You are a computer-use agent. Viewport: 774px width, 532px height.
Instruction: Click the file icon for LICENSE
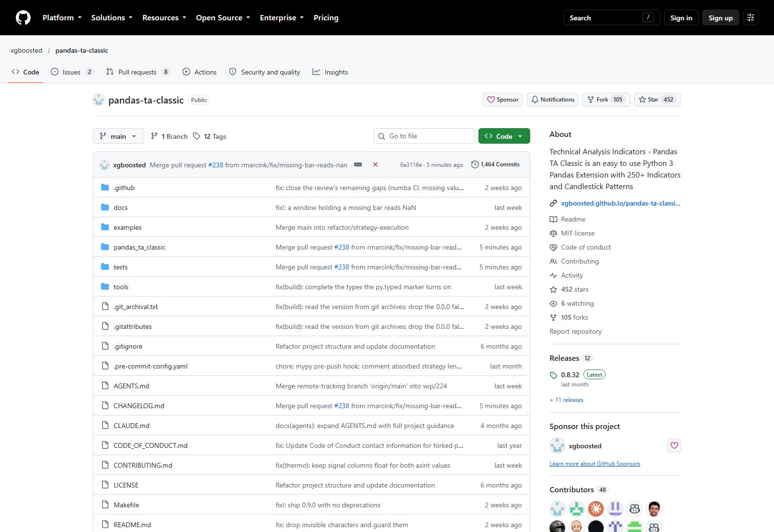pyautogui.click(x=105, y=485)
